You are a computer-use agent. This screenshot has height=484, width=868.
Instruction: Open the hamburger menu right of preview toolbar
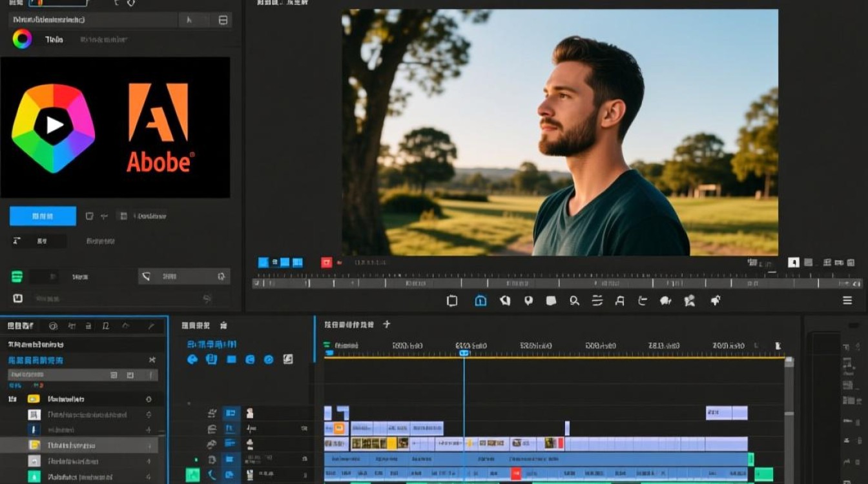(x=847, y=301)
